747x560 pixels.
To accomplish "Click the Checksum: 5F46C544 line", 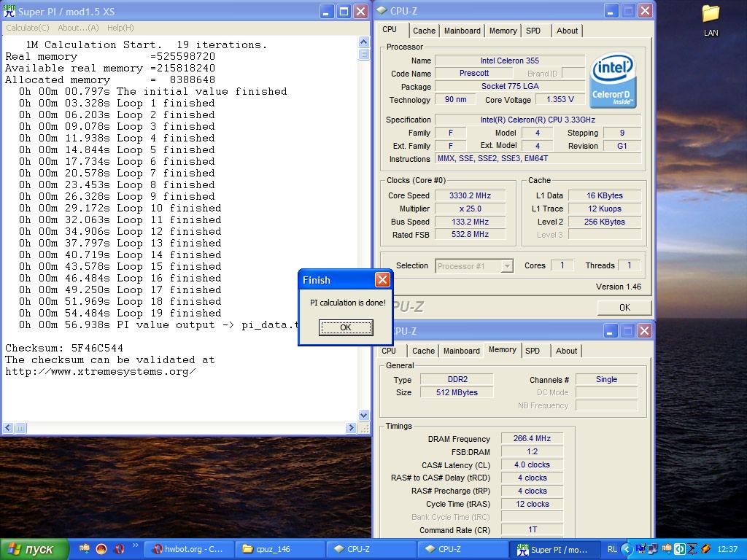I will pos(64,348).
